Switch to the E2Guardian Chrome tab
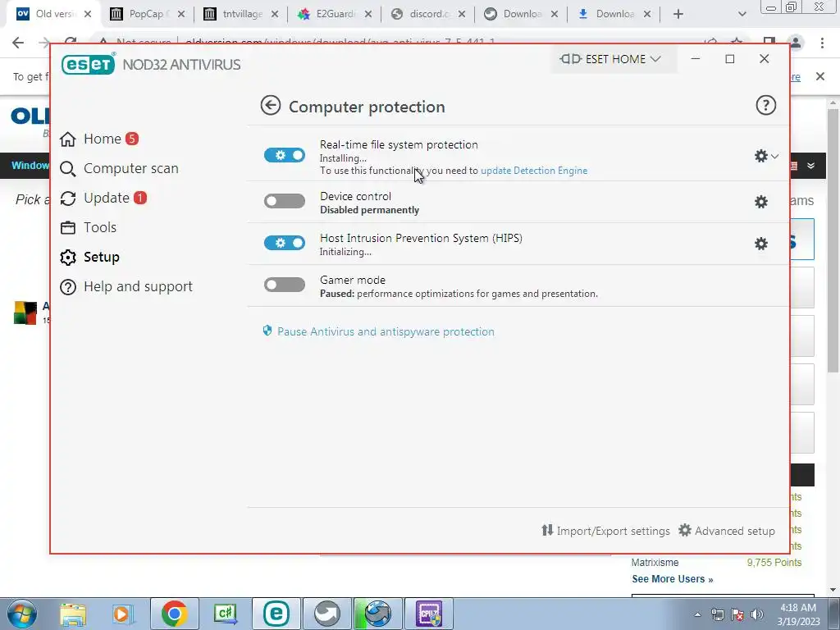The width and height of the screenshot is (840, 630). [333, 14]
